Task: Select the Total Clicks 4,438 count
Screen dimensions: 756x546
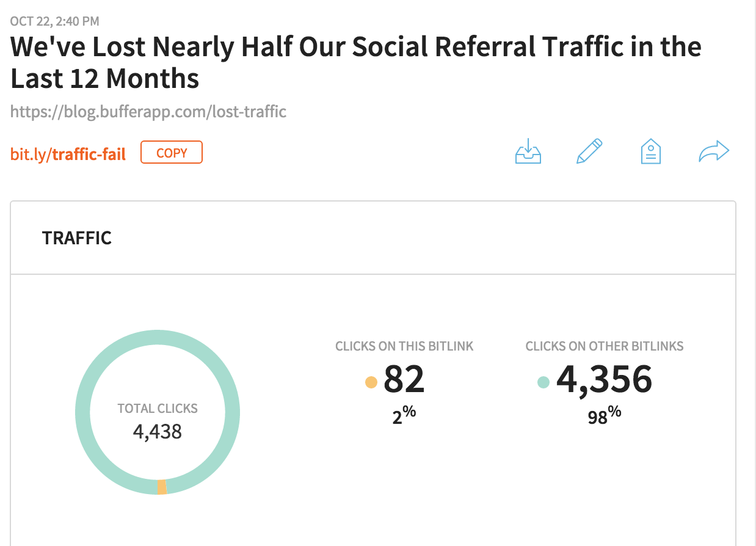Action: point(158,432)
